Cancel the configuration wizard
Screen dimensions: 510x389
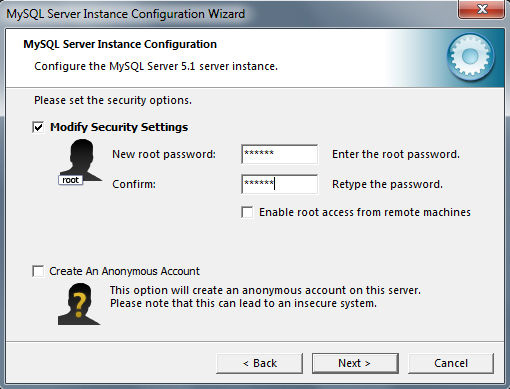pos(451,363)
